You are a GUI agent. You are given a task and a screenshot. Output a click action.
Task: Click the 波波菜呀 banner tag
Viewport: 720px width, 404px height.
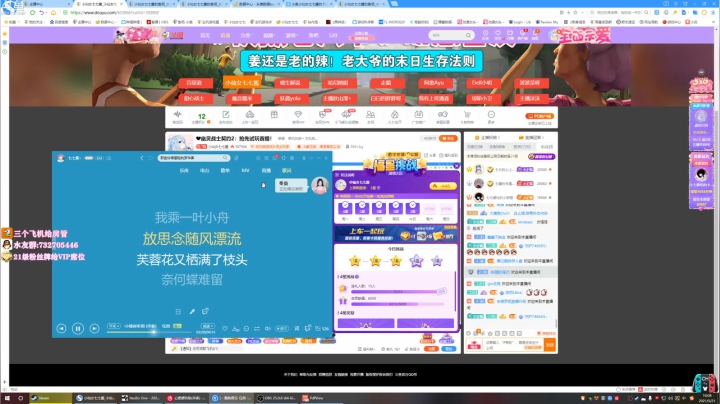[x=530, y=83]
